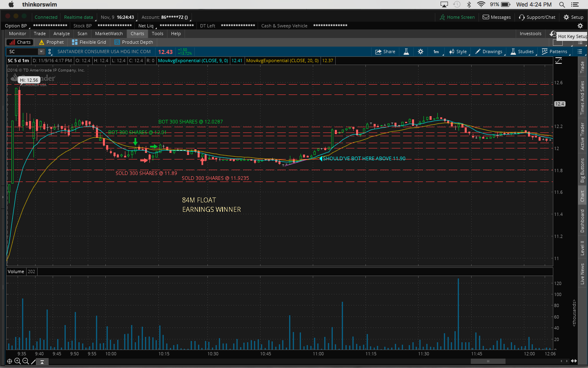
Task: Open the SC symbol dropdown arrow
Action: 41,52
